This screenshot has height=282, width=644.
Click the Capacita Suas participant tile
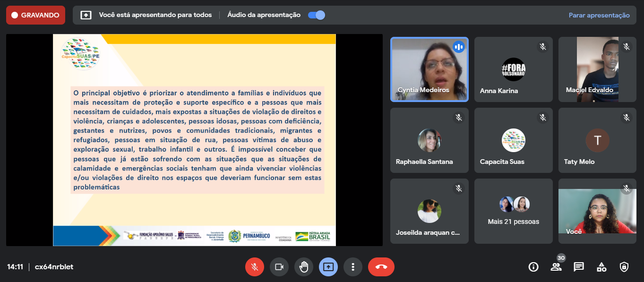click(x=514, y=140)
